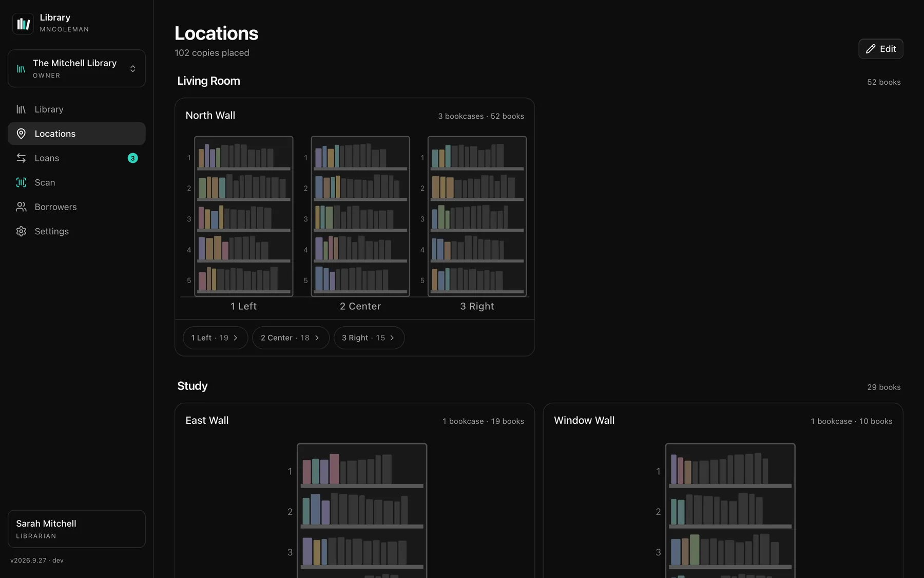
Task: Open the Borrowers section
Action: (76, 207)
